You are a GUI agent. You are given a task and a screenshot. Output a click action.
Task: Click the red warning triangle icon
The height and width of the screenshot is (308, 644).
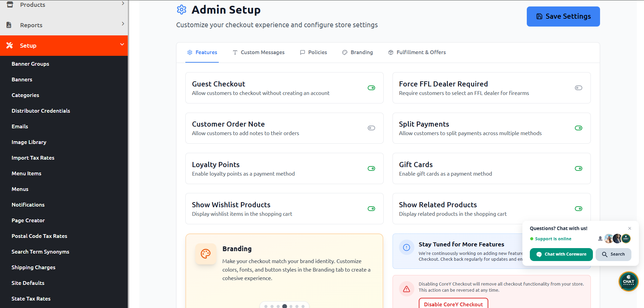(x=407, y=289)
